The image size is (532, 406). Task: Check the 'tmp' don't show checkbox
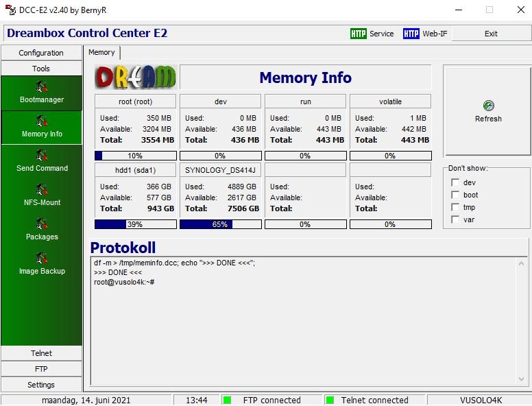click(455, 207)
